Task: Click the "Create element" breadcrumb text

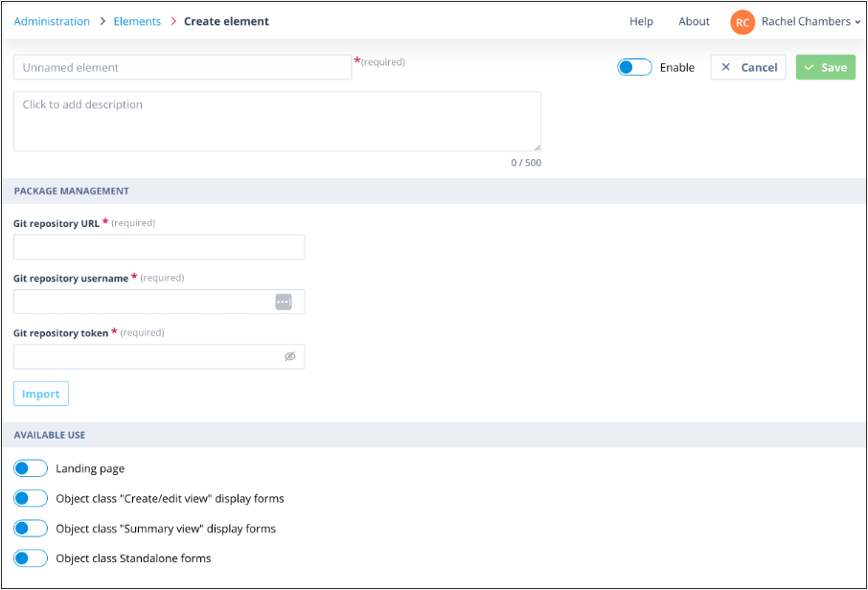Action: coord(226,22)
